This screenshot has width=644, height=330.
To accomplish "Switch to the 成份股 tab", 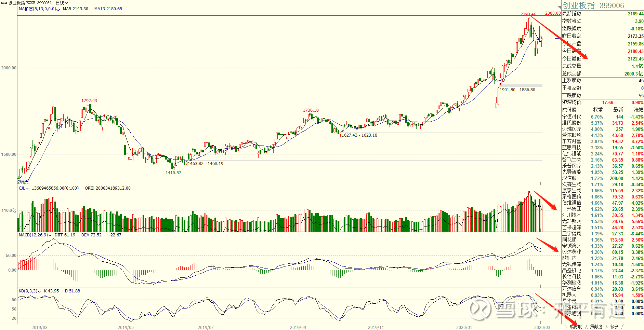I will click(x=576, y=327).
